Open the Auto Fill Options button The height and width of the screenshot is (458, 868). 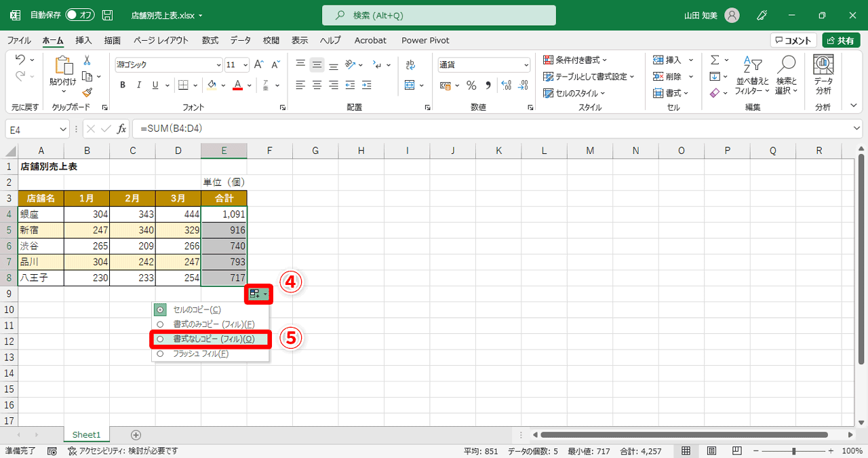[x=258, y=294]
